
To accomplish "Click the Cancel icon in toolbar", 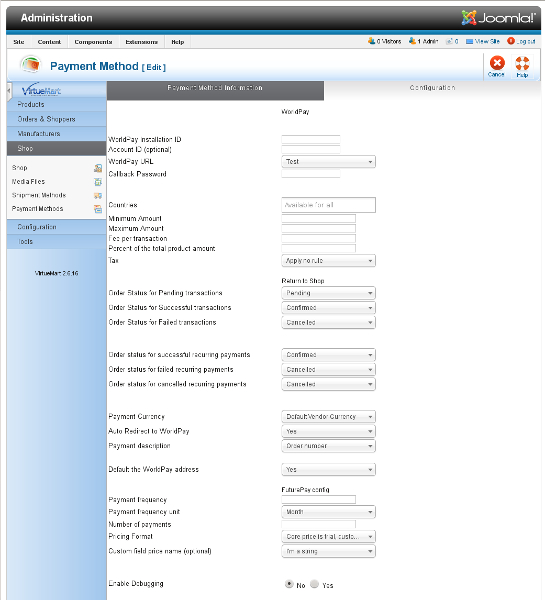I will pyautogui.click(x=496, y=63).
